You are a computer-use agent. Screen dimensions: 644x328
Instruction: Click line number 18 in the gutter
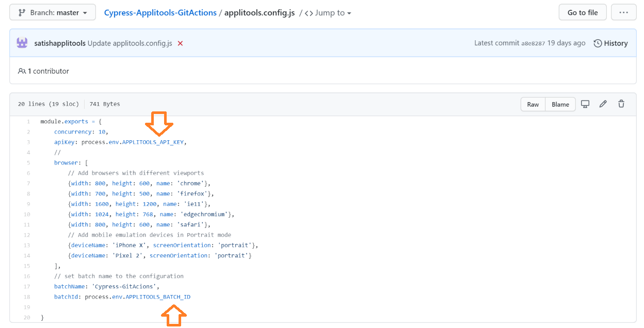[27, 297]
